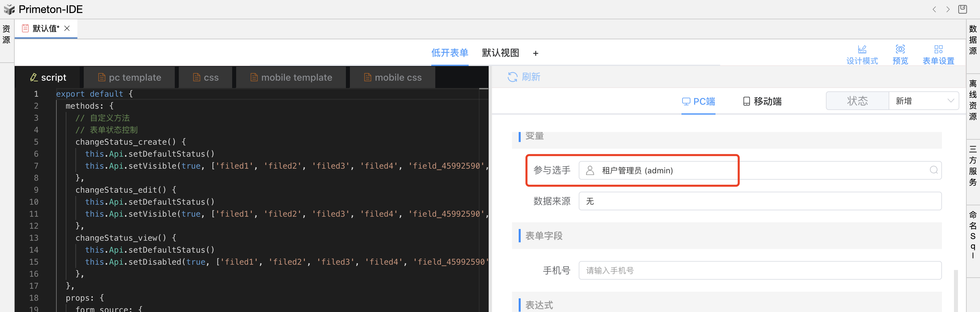Navigate forward with the right arrow icon
This screenshot has width=980, height=312.
[948, 10]
